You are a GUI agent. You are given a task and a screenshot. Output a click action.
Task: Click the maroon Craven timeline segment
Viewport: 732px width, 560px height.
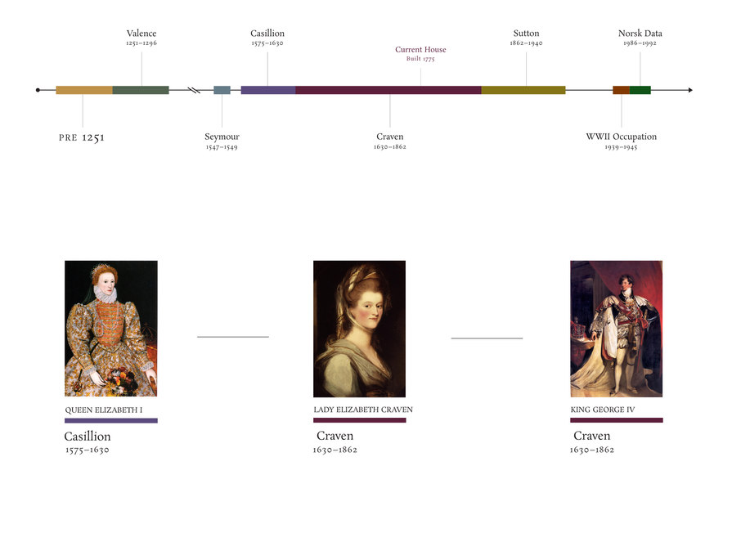pos(388,90)
